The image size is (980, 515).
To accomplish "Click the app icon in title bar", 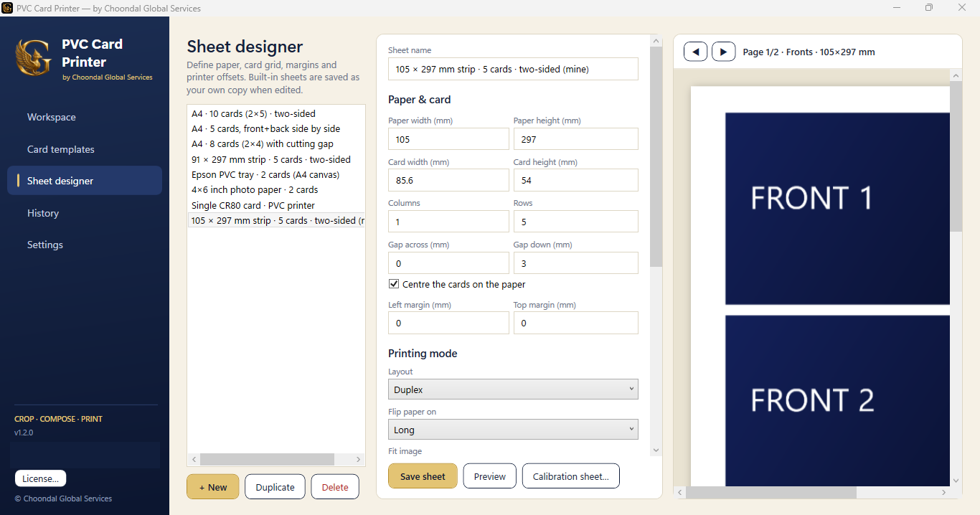I will coord(7,8).
